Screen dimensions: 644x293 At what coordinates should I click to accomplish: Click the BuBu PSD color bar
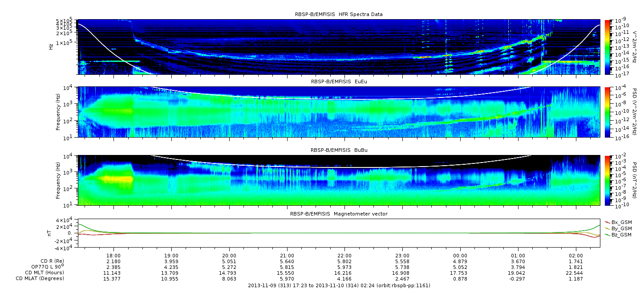[608, 180]
